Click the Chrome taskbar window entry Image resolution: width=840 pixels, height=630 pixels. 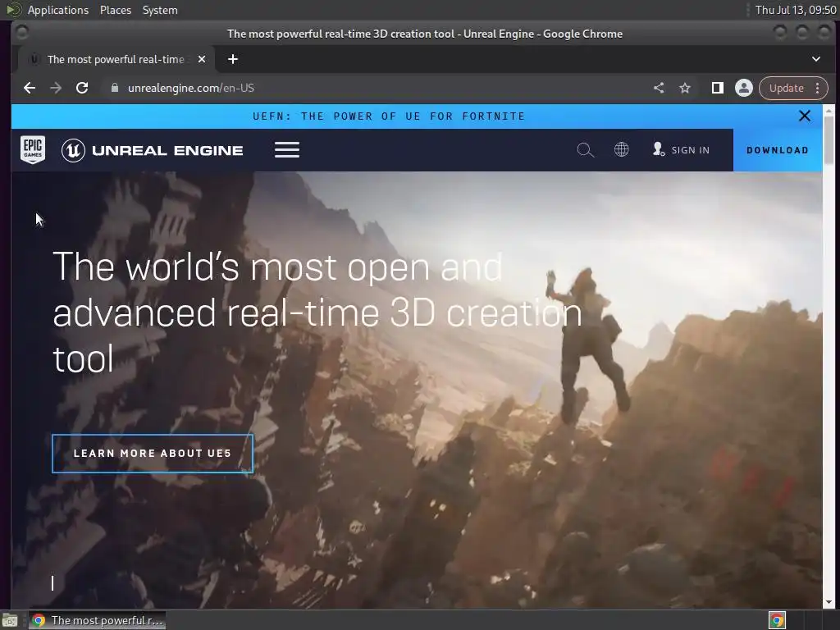pyautogui.click(x=97, y=620)
